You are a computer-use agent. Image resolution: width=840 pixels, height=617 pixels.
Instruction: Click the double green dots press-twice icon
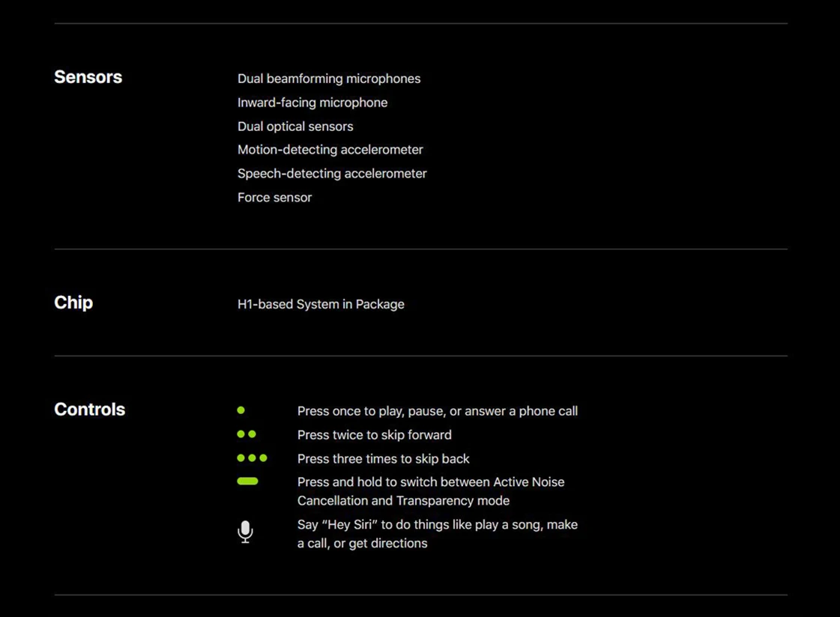247,434
